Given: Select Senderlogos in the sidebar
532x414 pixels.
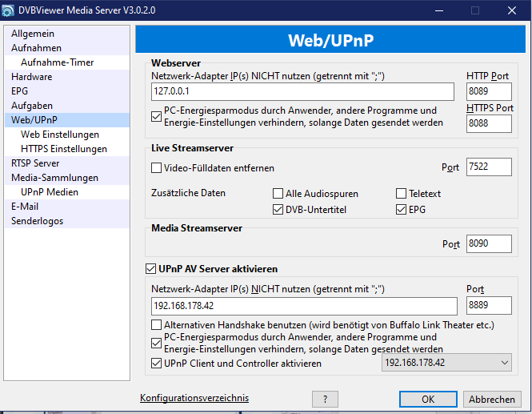Looking at the screenshot, I should click(x=67, y=221).
